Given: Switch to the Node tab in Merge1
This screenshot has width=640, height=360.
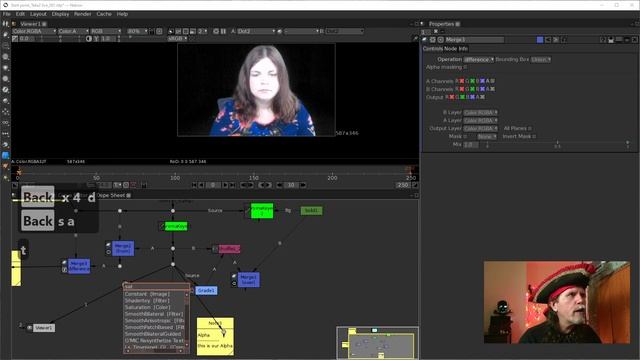Looking at the screenshot, I should pos(450,49).
